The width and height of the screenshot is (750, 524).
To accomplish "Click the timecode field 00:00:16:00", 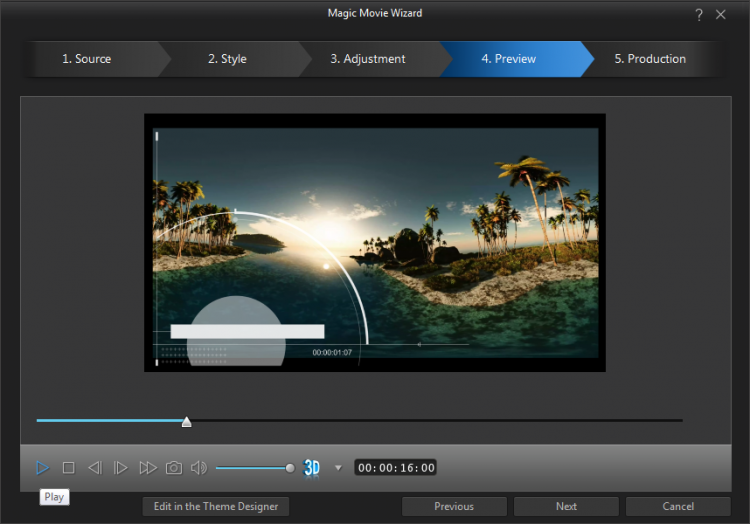I will [x=396, y=467].
